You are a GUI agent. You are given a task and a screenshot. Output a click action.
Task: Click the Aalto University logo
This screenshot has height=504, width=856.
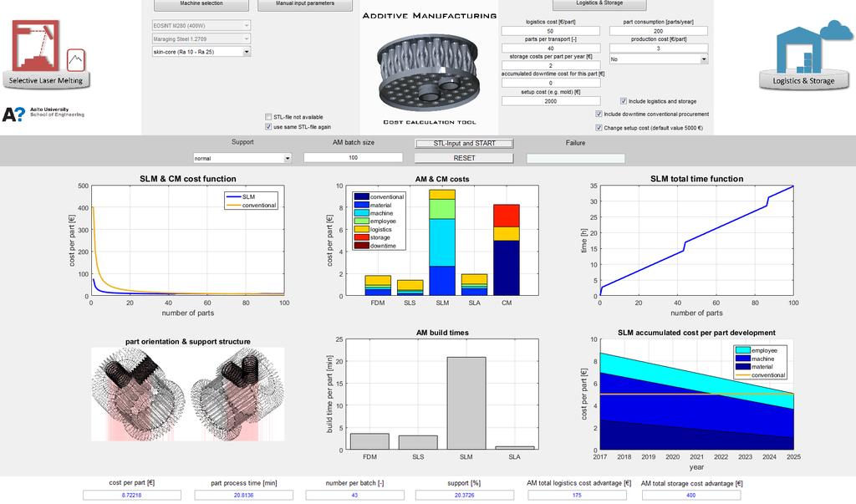click(x=43, y=114)
